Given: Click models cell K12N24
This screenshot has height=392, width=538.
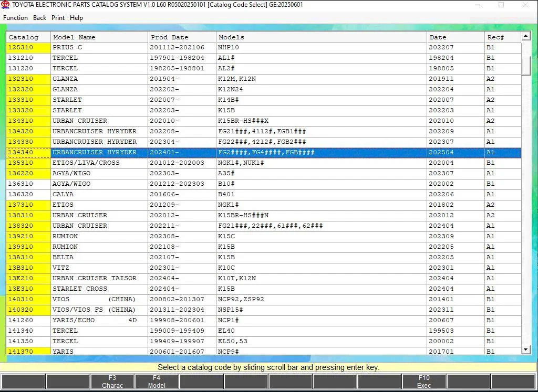Looking at the screenshot, I should [x=322, y=89].
